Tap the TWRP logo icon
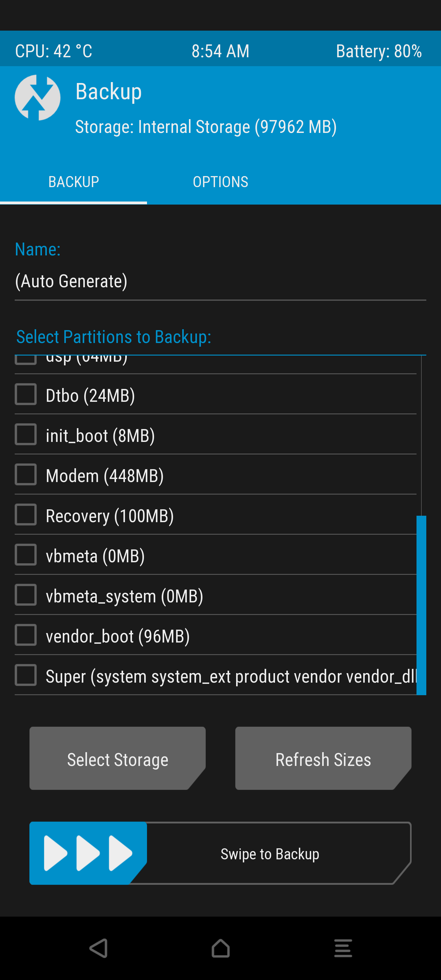 click(x=37, y=97)
